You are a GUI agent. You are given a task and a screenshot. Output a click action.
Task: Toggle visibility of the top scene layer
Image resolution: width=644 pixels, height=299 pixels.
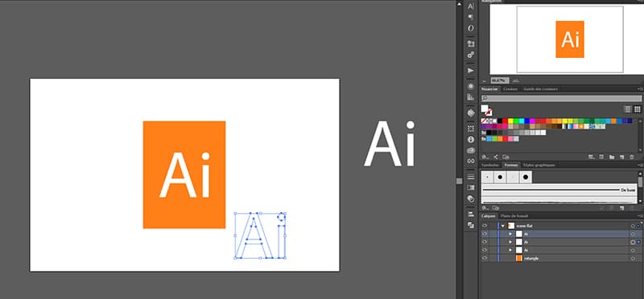pyautogui.click(x=485, y=226)
